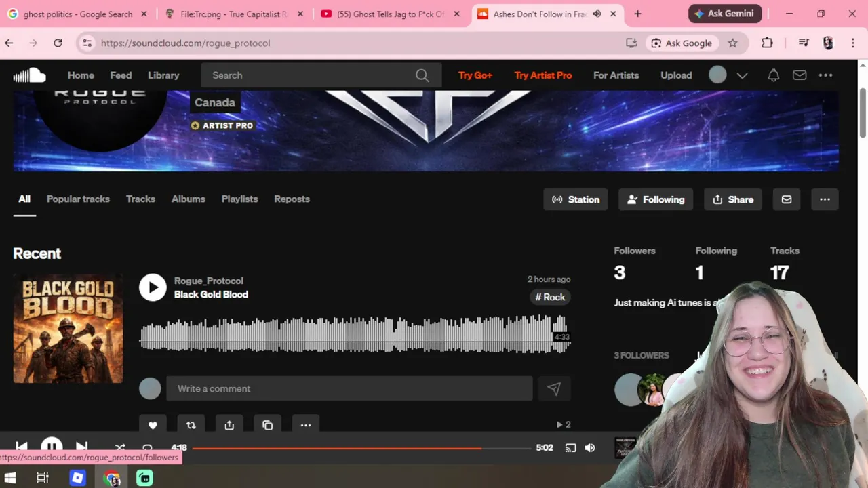Pause the current playback
Image resolution: width=868 pixels, height=488 pixels.
(52, 447)
